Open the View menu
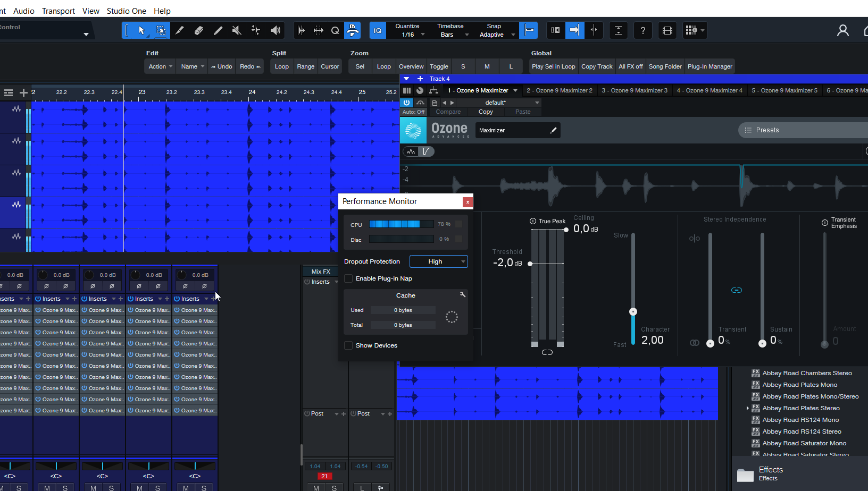 click(x=91, y=11)
